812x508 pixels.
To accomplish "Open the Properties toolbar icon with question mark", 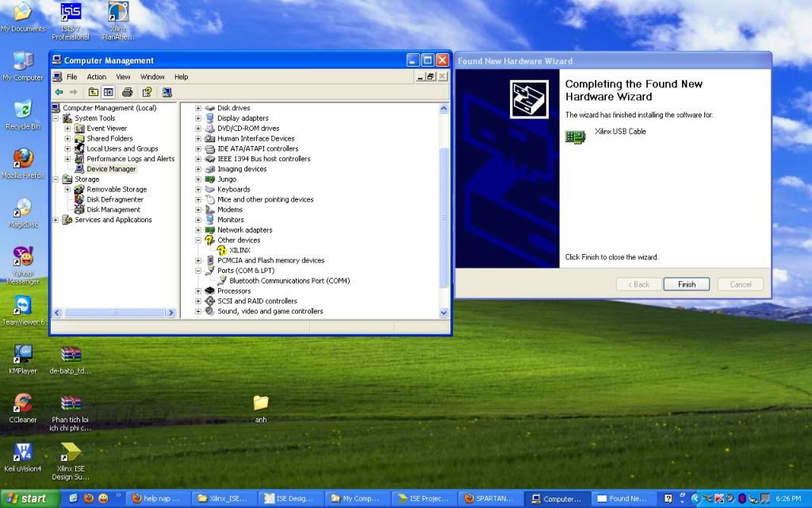I will (147, 92).
